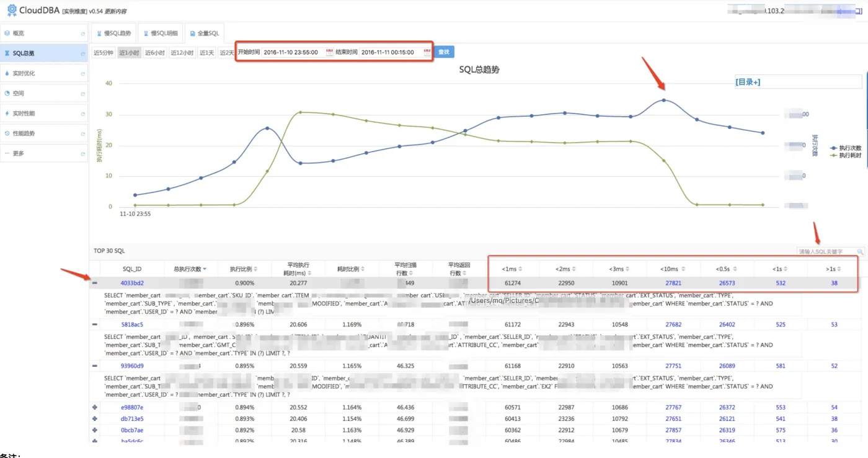The height and width of the screenshot is (458, 868).
Task: Sort table by 执行比例 column
Action: click(256, 269)
